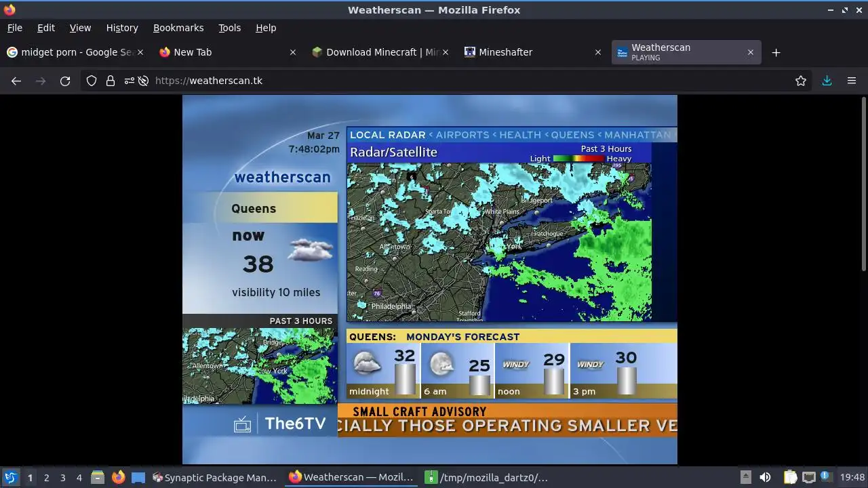Expand the tray arrow icon

(745, 477)
